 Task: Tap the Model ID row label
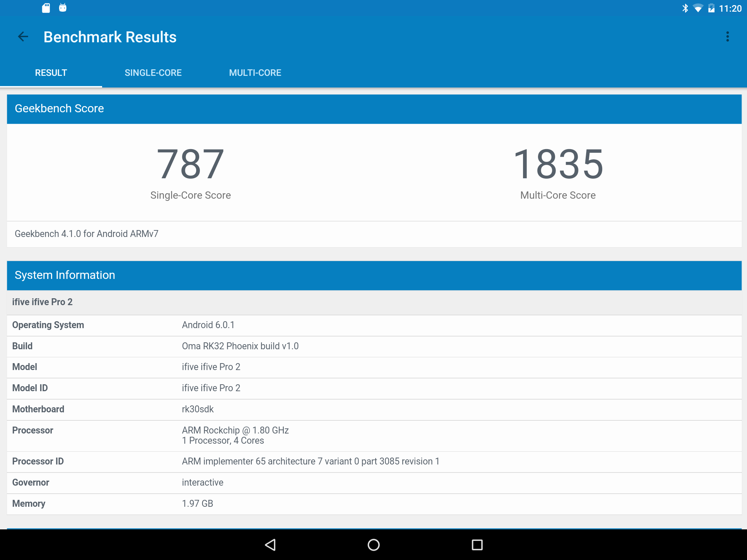(x=30, y=388)
